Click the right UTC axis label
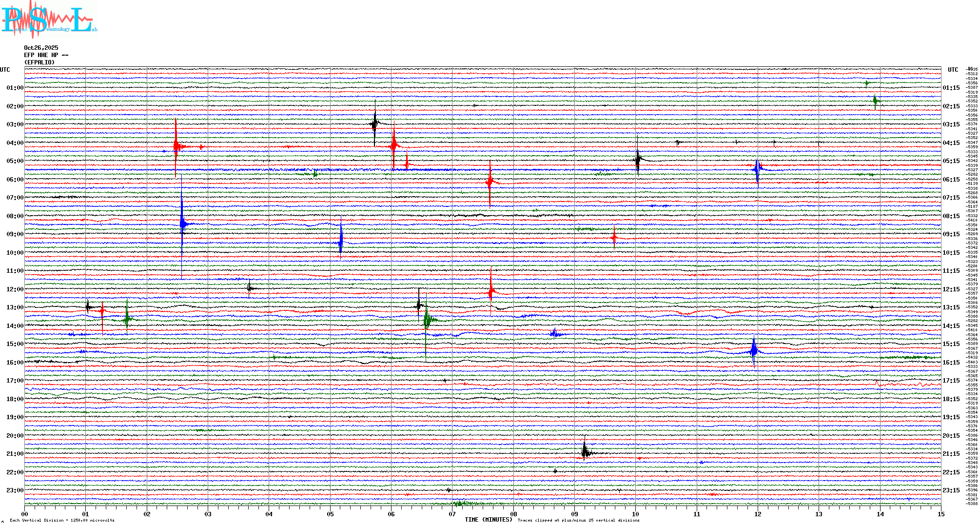The image size is (980, 527). click(953, 70)
